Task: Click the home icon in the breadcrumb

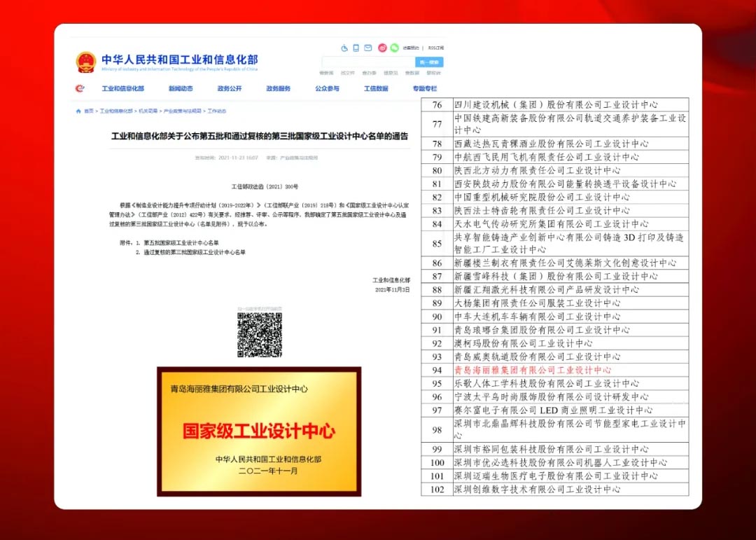Action: [78, 111]
